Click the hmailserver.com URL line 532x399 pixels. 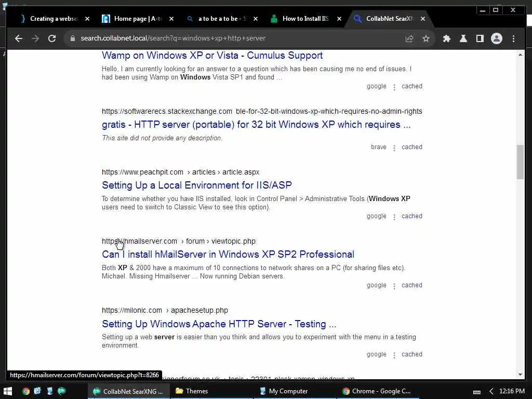click(179, 241)
